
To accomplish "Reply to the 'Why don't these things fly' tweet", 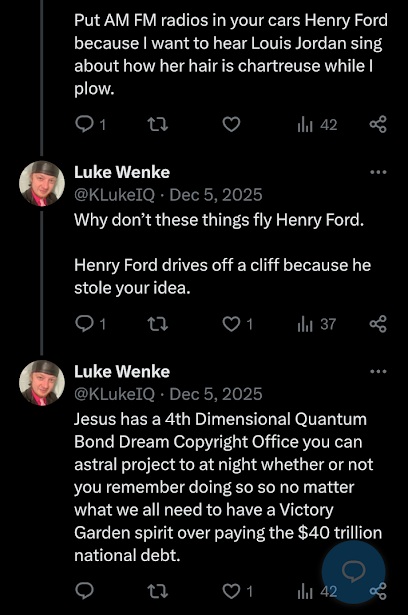I will tap(90, 324).
